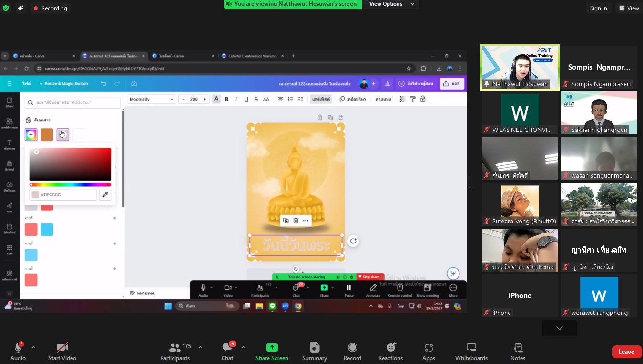
Task: Click the transparency checkerboard icon
Action: click(x=403, y=99)
